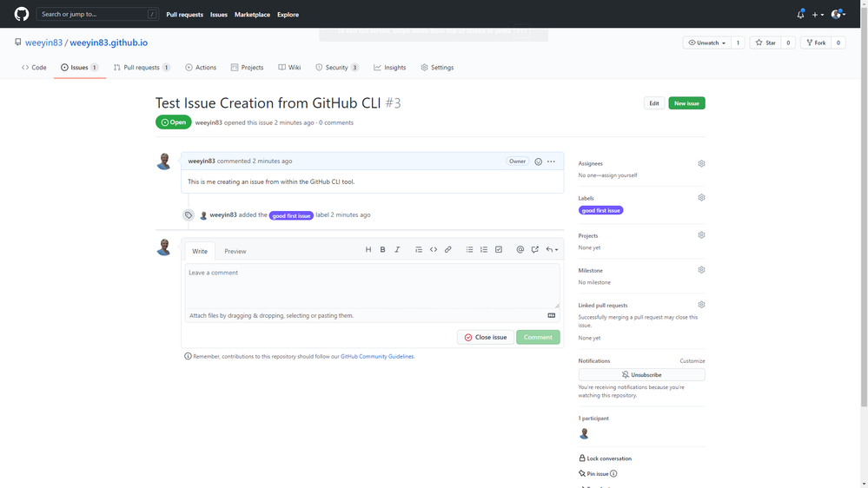Open the comment options ellipsis menu
868x488 pixels.
click(551, 162)
